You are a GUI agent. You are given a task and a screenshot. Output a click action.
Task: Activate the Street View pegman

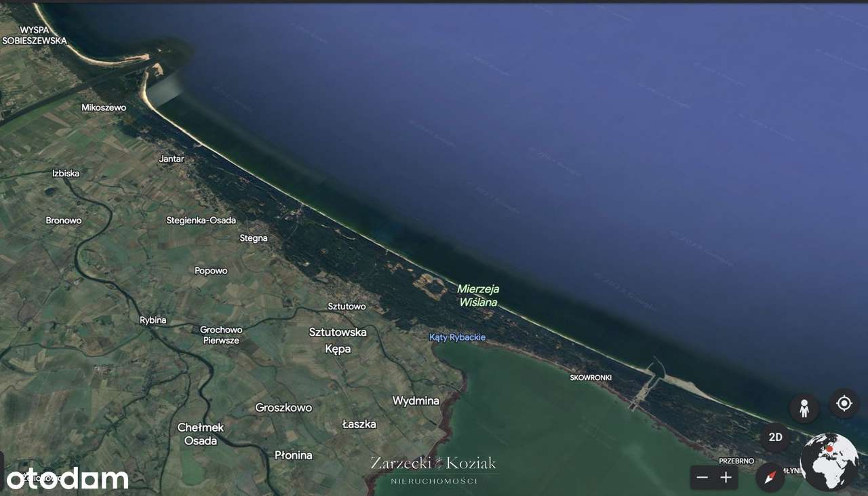[804, 408]
